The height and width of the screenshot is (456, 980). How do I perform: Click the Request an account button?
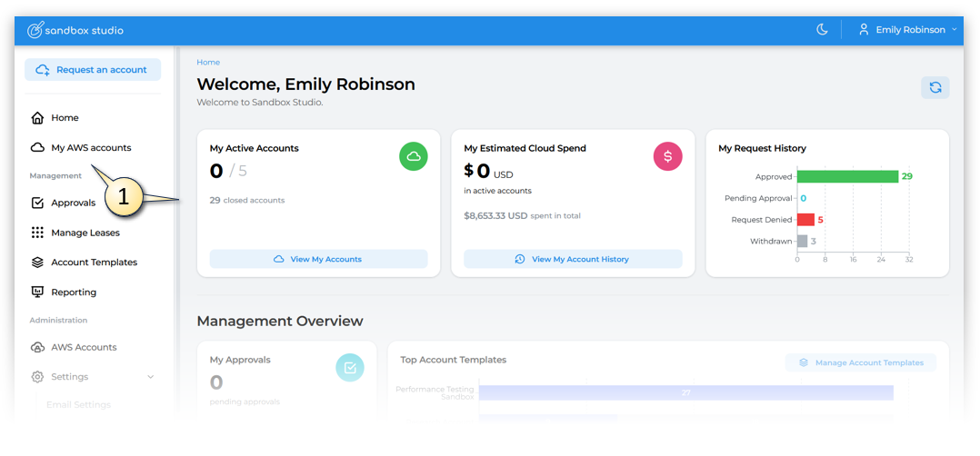pyautogui.click(x=93, y=70)
